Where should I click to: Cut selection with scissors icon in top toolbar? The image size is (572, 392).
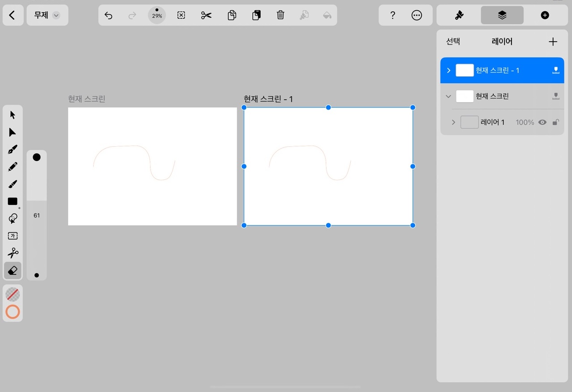(206, 16)
